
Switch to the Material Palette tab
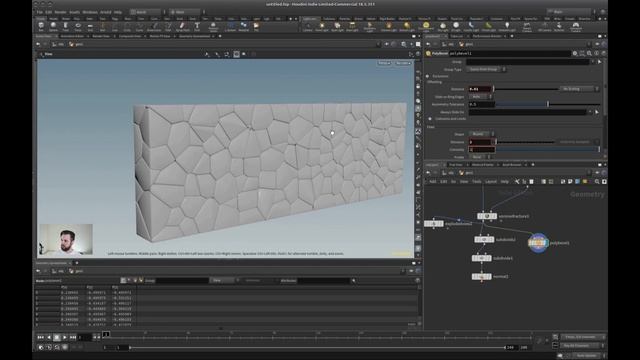click(x=482, y=165)
